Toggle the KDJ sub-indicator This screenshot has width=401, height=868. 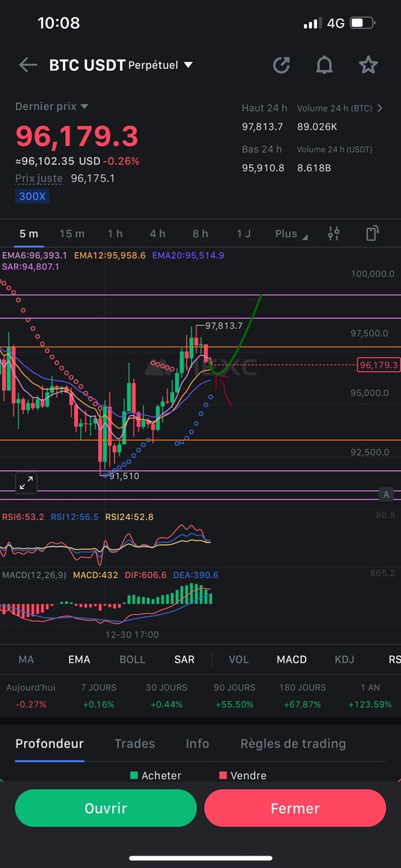(x=345, y=659)
